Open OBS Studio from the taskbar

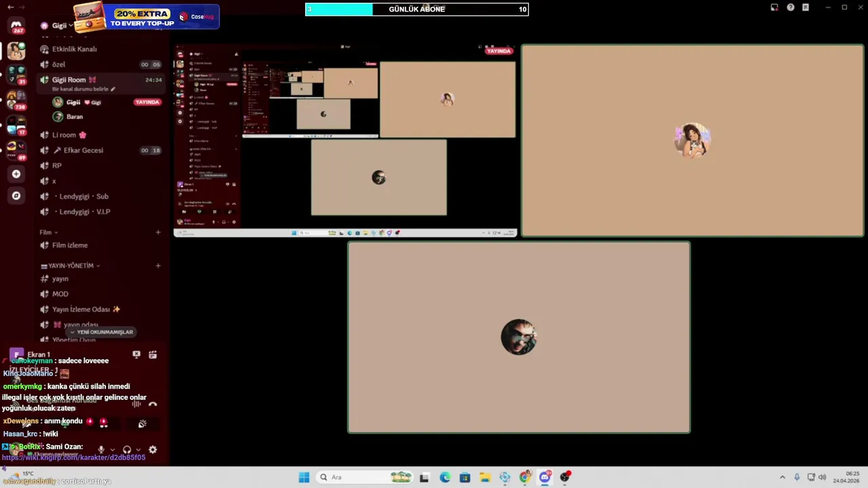[x=565, y=477]
